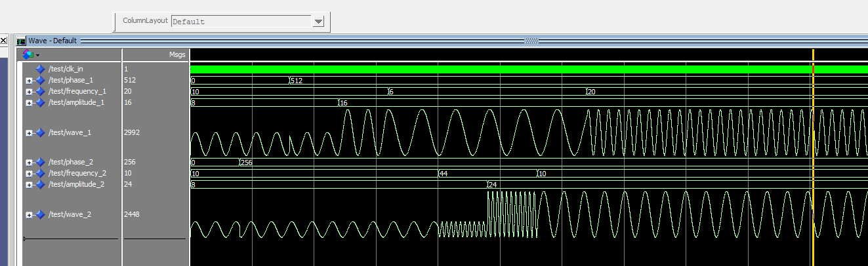Click the /test/clk_in signal diamond icon

[41, 69]
